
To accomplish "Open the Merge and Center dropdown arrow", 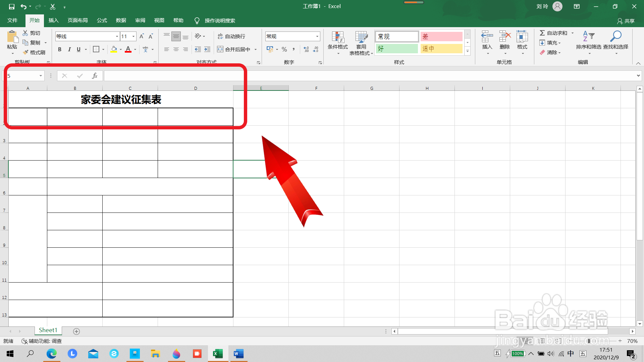I will click(x=256, y=49).
